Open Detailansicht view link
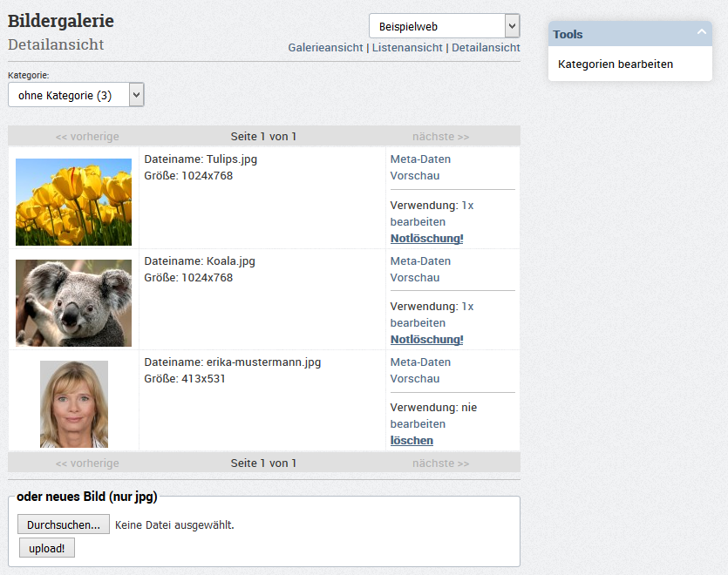This screenshot has width=728, height=575. 486,47
